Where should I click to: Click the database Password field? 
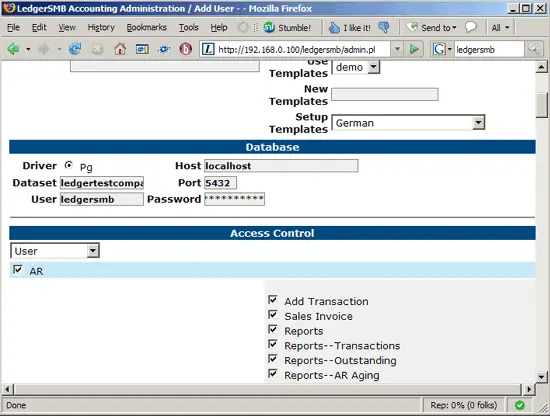coord(234,199)
